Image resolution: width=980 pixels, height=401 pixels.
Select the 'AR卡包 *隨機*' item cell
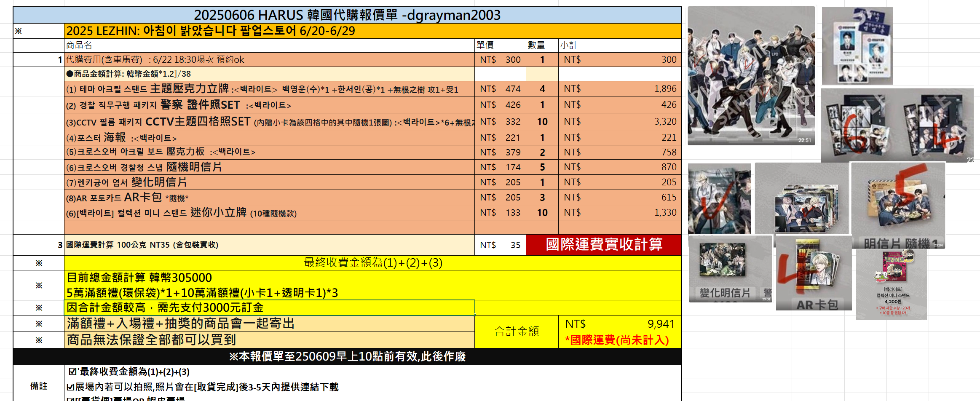269,197
